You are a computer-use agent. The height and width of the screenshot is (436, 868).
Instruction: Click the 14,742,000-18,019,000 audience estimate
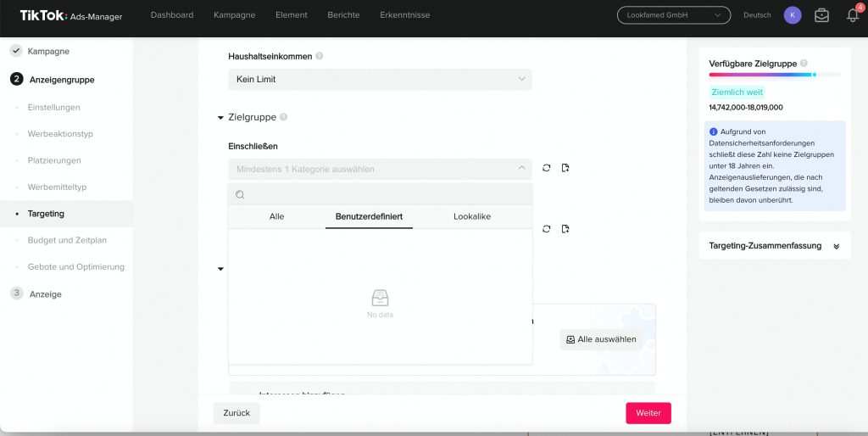click(x=746, y=108)
